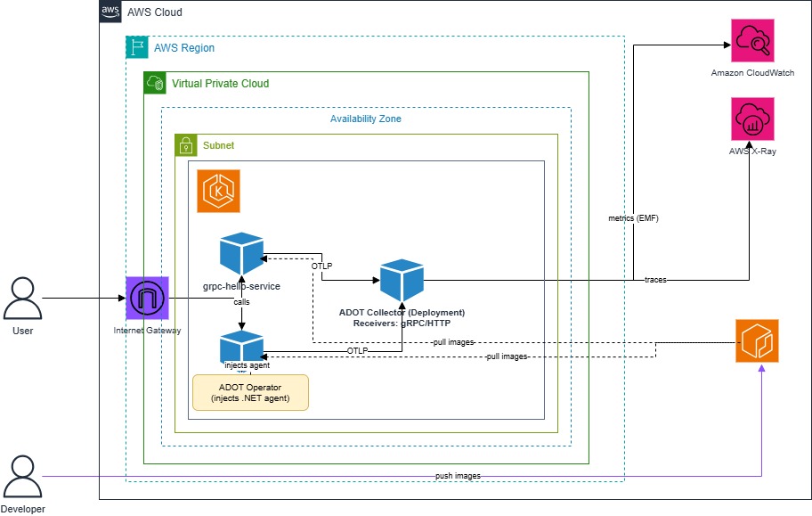812x516 pixels.
Task: Select the Receivers: gRPC/HTTP text
Action: pos(402,324)
